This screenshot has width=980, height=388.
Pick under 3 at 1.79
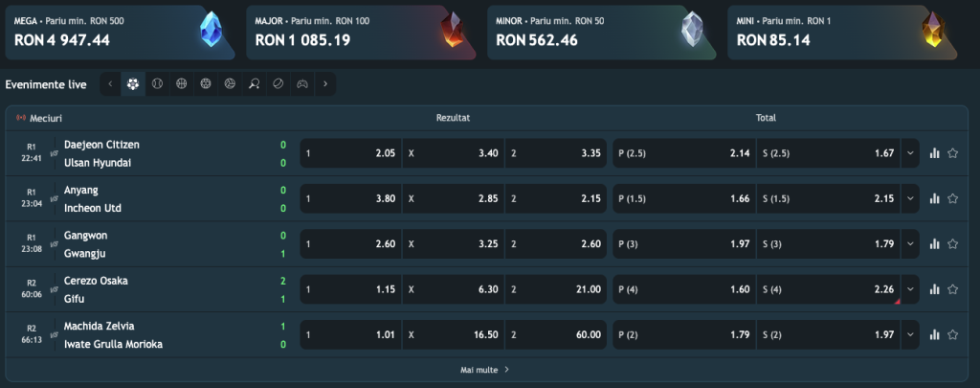828,244
